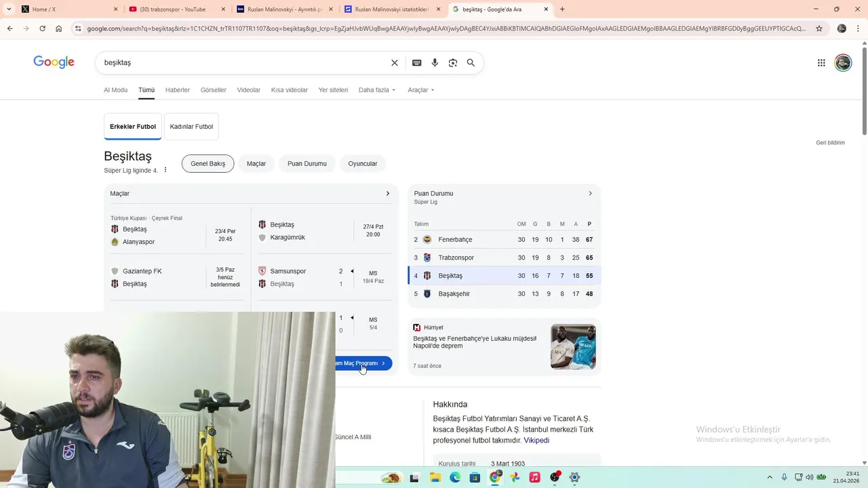This screenshot has width=868, height=488.
Task: Click the Geri bildirim link
Action: [x=830, y=143]
